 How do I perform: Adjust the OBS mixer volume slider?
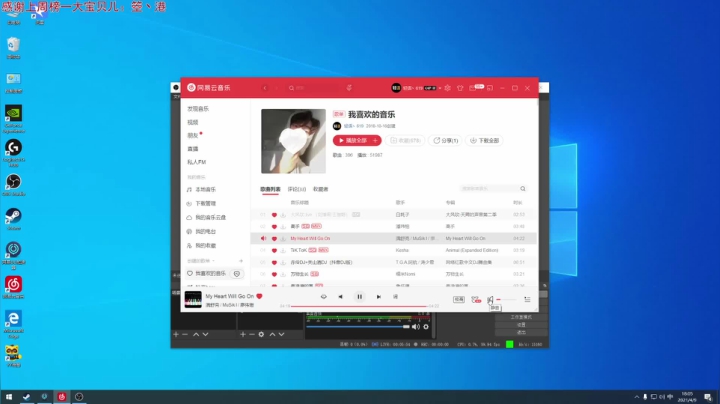pos(358,327)
